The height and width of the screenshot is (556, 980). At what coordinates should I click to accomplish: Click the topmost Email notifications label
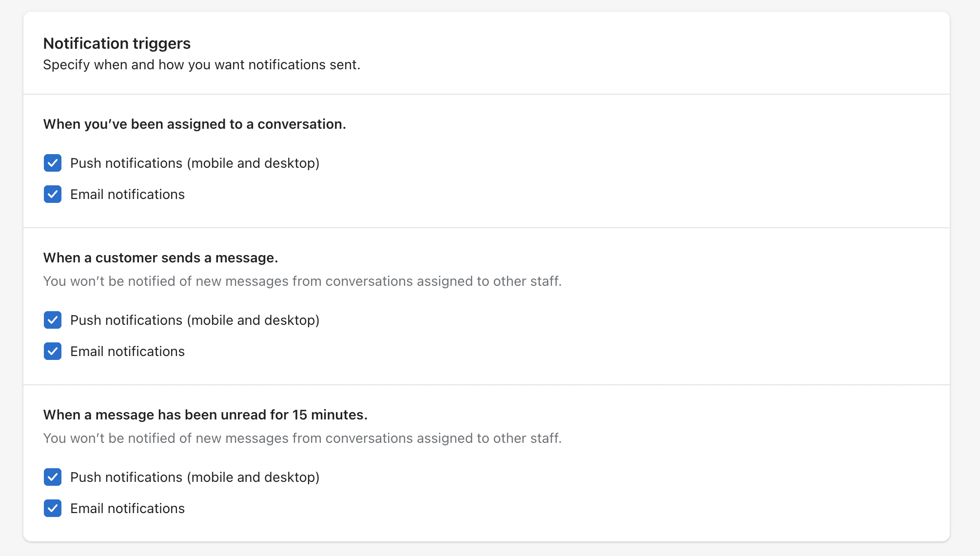[127, 194]
